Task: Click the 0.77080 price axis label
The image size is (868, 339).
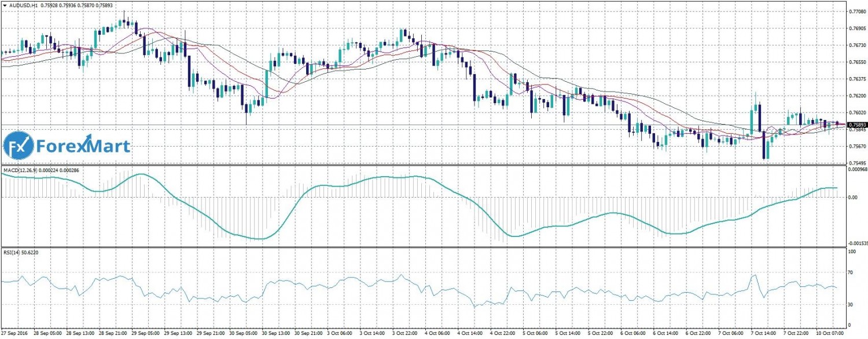Action: coord(856,12)
